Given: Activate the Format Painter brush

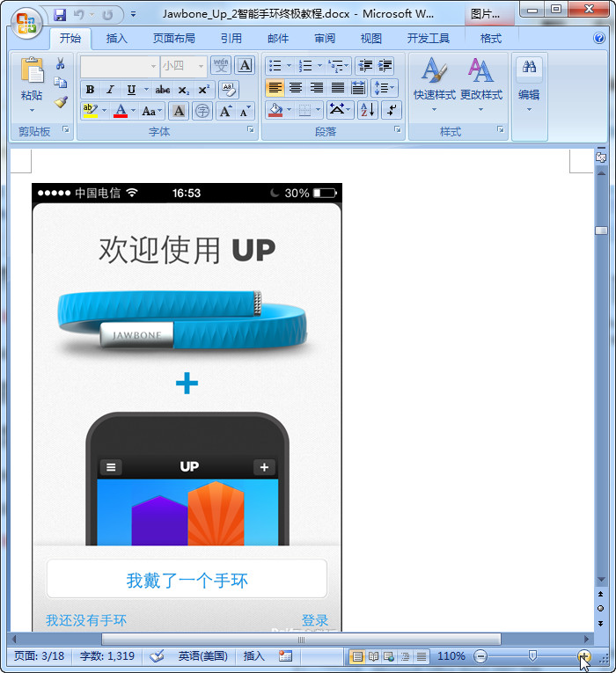Looking at the screenshot, I should click(61, 102).
